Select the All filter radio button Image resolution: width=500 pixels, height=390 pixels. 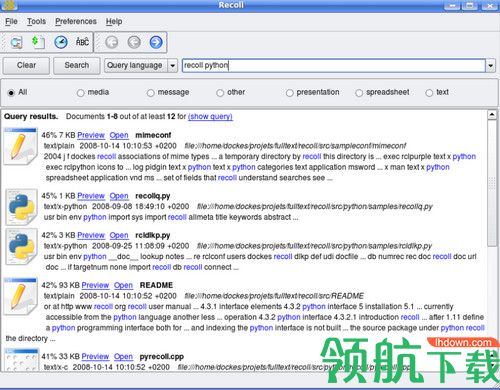[11, 93]
